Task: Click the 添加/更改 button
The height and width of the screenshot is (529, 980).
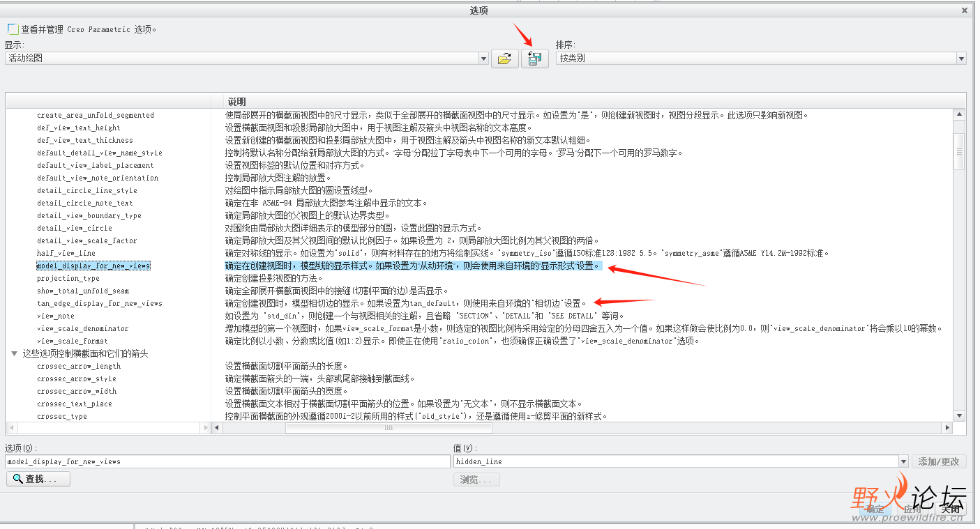Action: pyautogui.click(x=939, y=461)
